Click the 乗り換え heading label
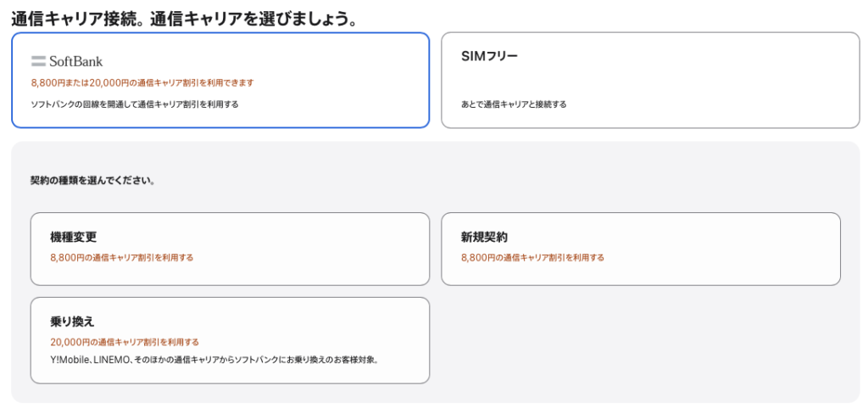This screenshot has width=868, height=415. [73, 322]
